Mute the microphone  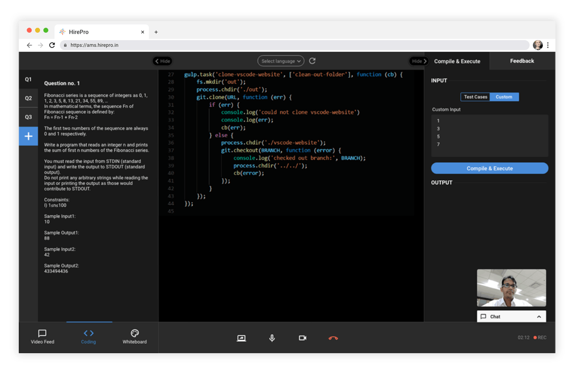pos(272,338)
